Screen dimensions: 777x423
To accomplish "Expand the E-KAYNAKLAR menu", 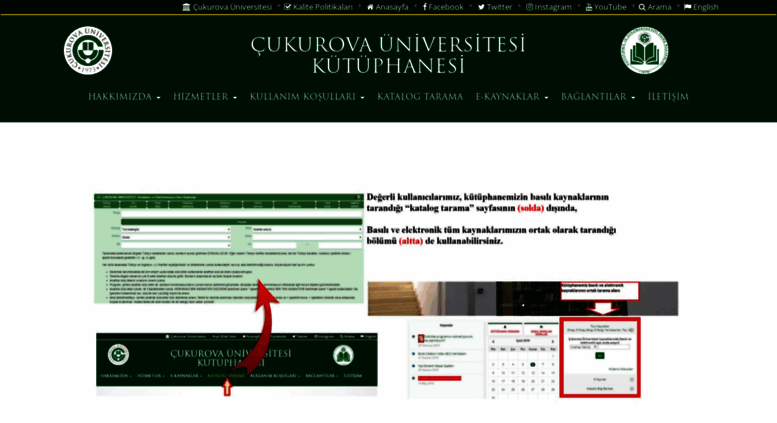I will (x=512, y=97).
